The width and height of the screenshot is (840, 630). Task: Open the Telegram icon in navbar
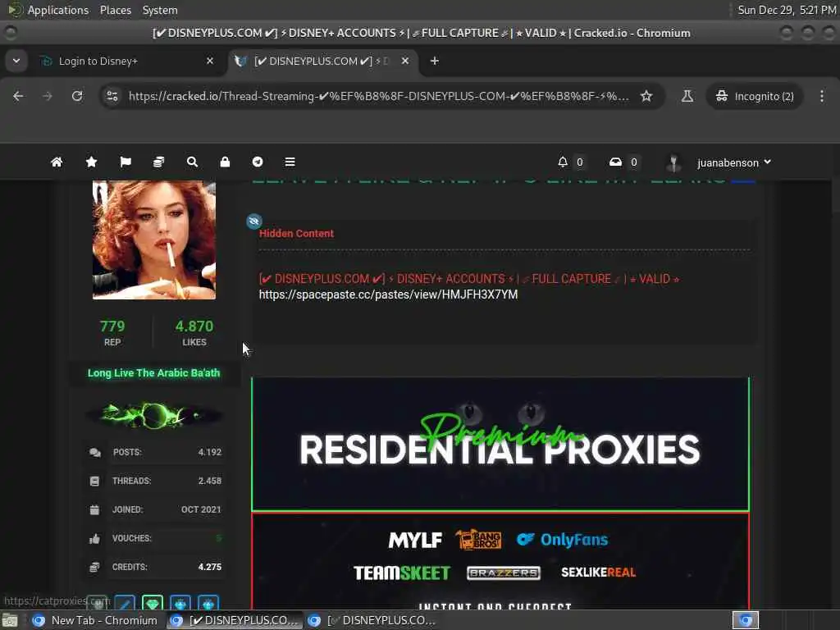[258, 162]
